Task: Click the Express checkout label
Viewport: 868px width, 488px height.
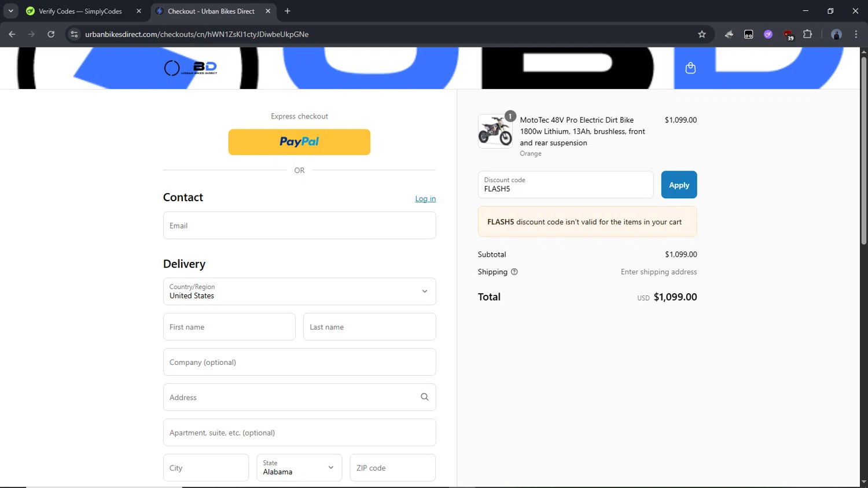Action: (x=299, y=116)
